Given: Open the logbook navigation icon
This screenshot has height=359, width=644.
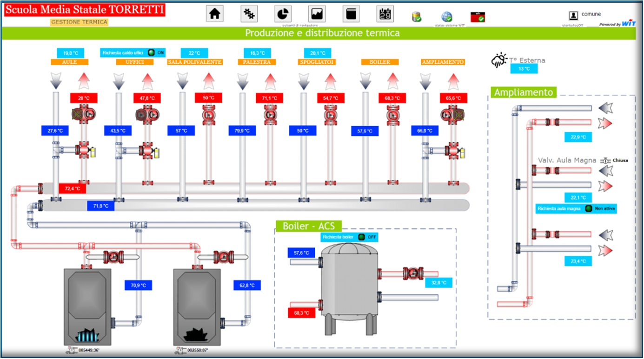Looking at the screenshot, I should click(x=351, y=14).
